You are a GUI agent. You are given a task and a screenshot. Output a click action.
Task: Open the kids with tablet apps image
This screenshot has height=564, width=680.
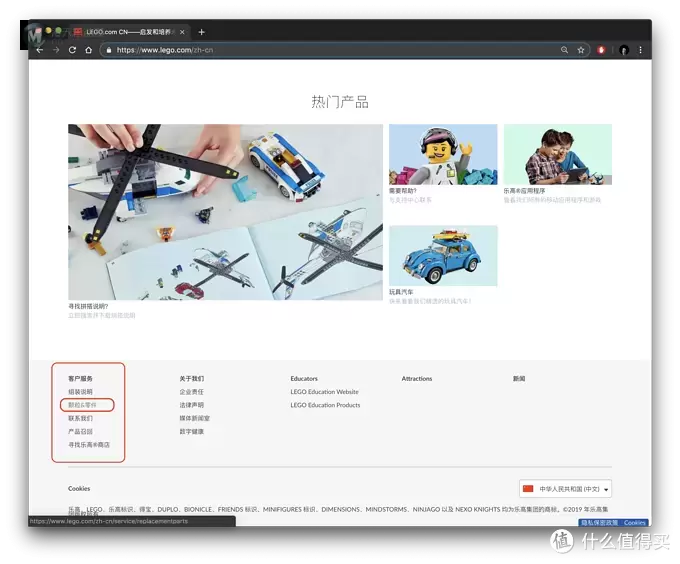pyautogui.click(x=558, y=154)
